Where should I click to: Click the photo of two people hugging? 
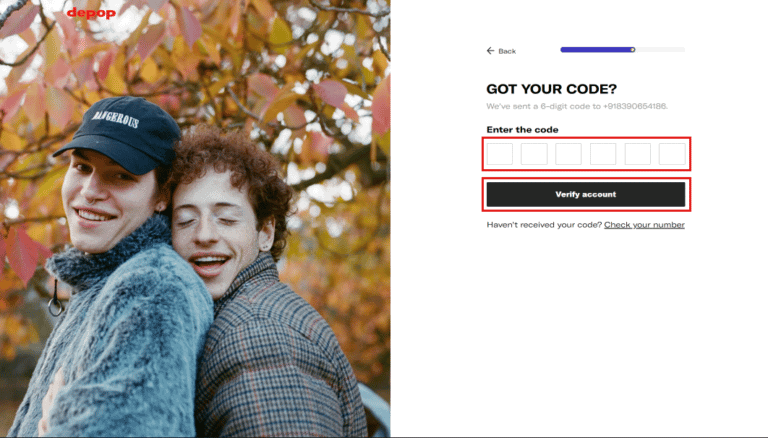[x=195, y=219]
